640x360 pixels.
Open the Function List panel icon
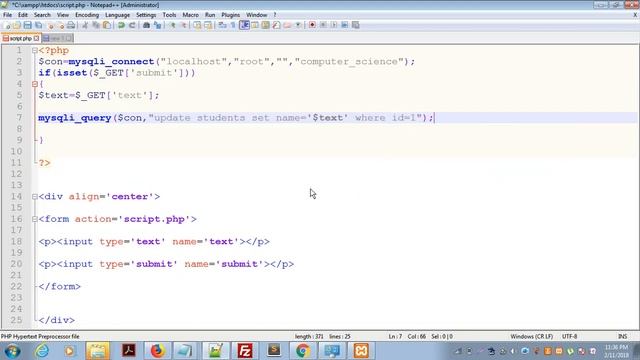pos(276,25)
